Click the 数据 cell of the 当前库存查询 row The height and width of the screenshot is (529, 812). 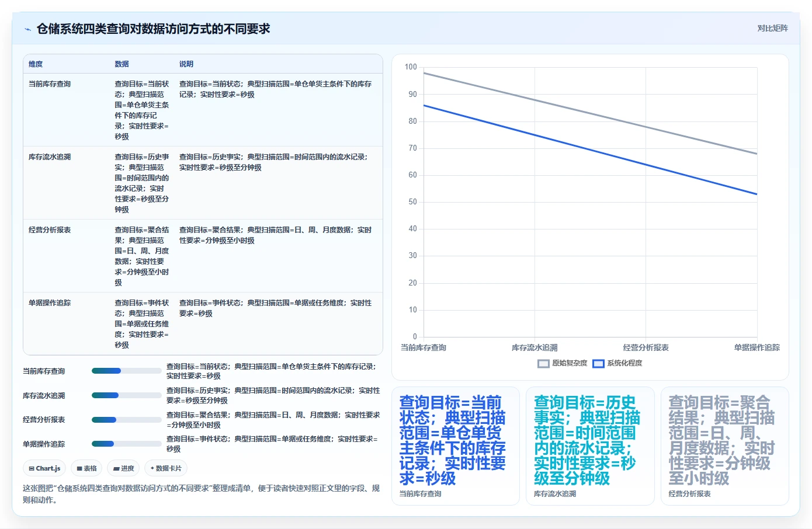pos(142,110)
